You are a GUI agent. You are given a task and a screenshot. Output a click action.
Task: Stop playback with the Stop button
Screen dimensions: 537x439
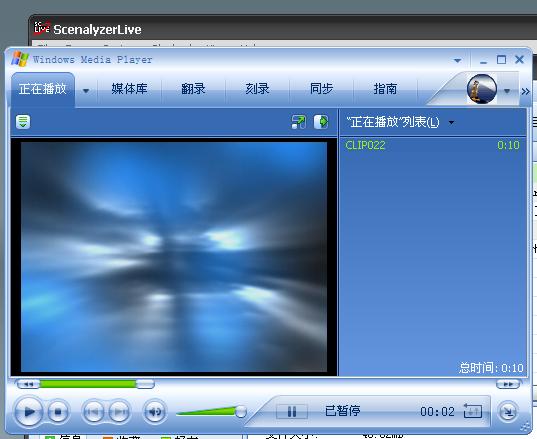(x=58, y=411)
